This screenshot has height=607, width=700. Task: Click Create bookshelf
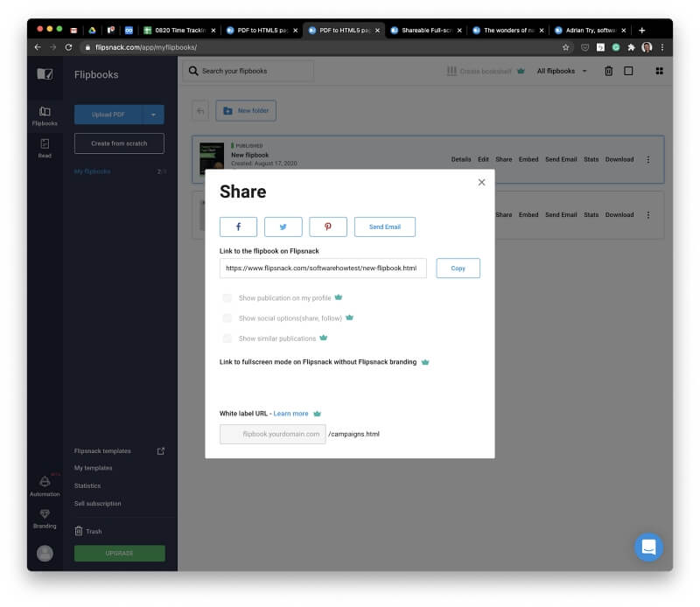(x=486, y=71)
